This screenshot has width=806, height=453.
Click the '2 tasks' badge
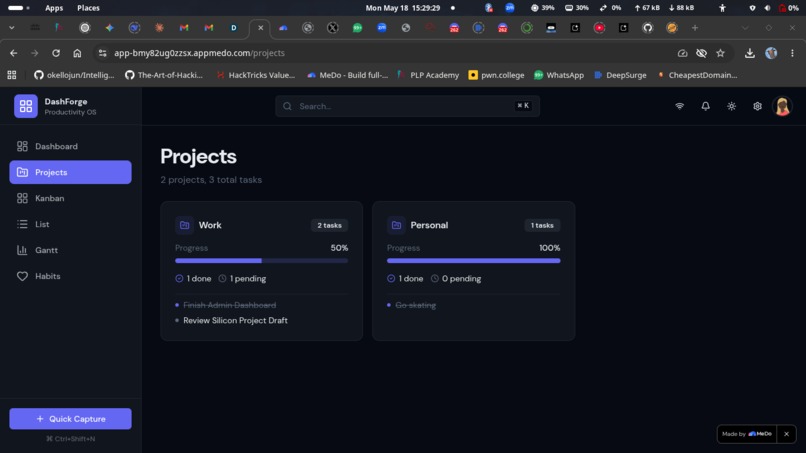point(329,225)
